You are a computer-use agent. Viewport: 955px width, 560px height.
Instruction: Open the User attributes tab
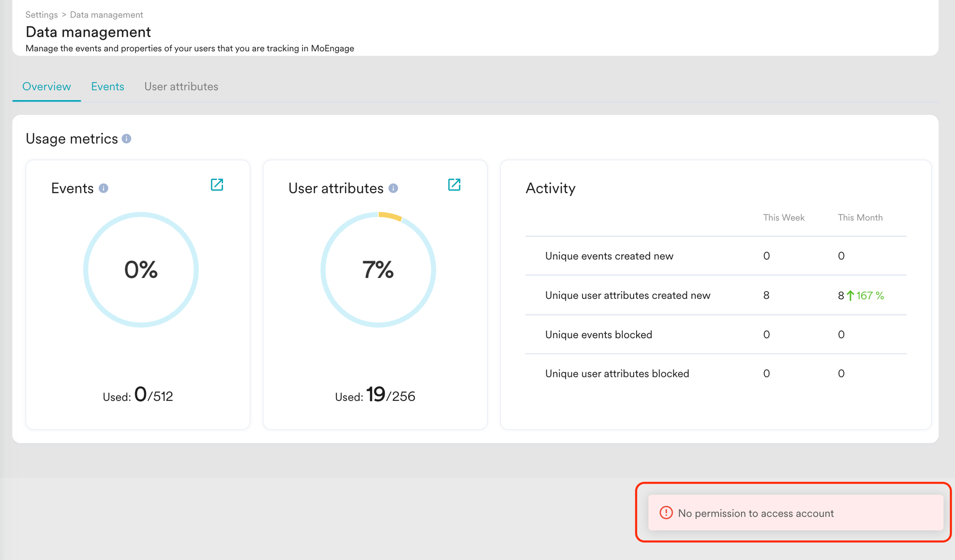(x=181, y=87)
